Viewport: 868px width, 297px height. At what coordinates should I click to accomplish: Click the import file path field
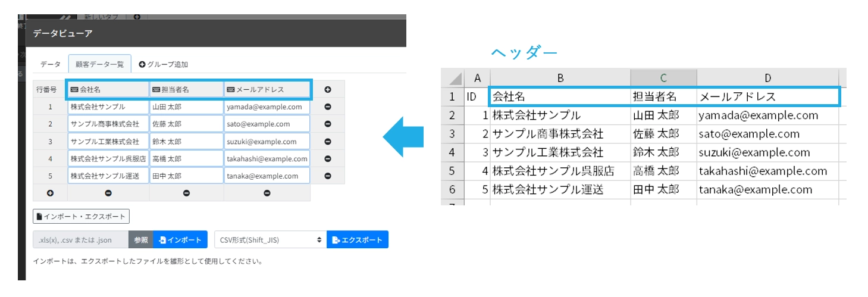pos(80,240)
